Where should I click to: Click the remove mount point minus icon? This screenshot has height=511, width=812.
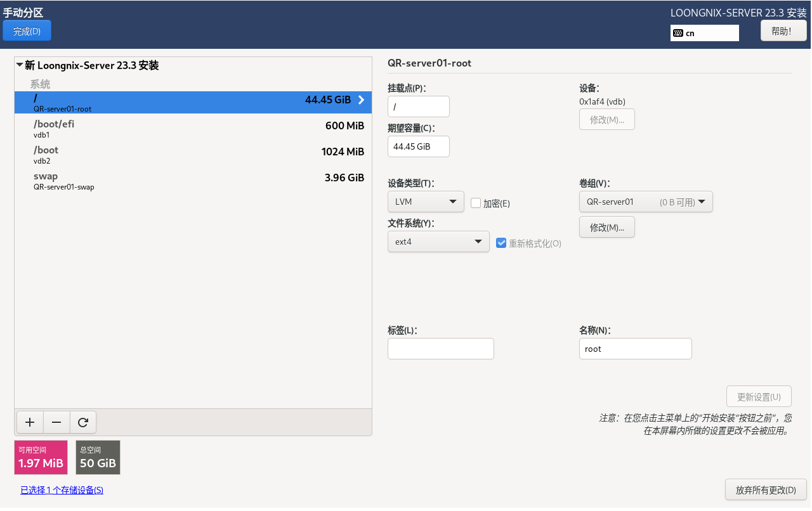56,422
